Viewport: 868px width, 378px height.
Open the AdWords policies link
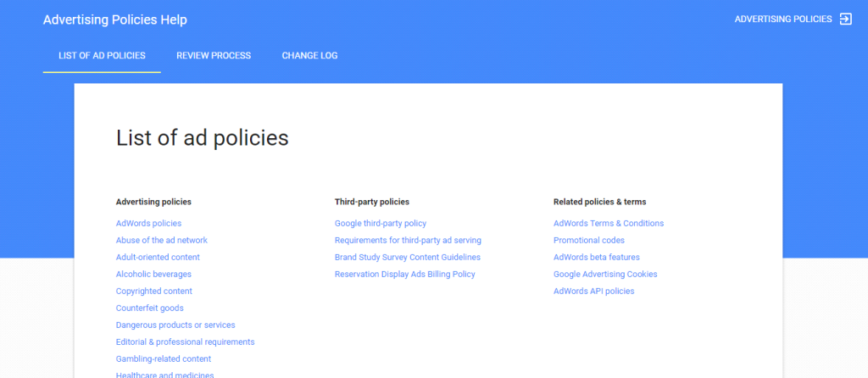pyautogui.click(x=148, y=224)
